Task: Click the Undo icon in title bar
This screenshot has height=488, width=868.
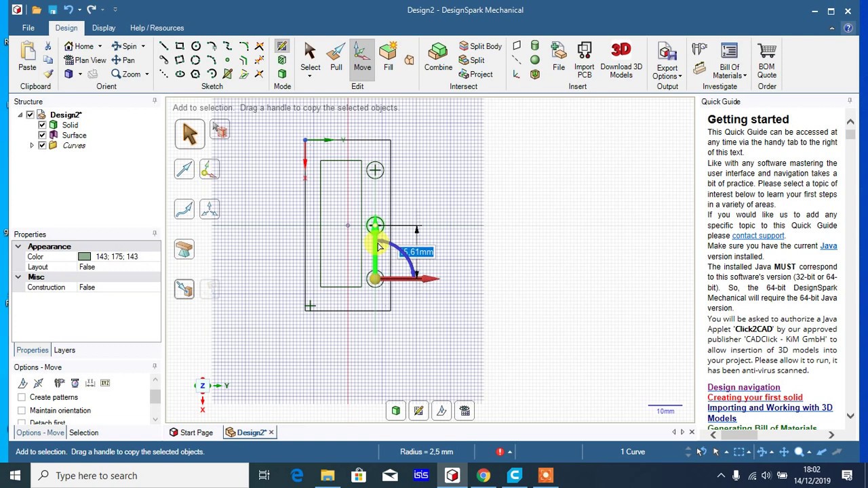Action: pyautogui.click(x=68, y=10)
